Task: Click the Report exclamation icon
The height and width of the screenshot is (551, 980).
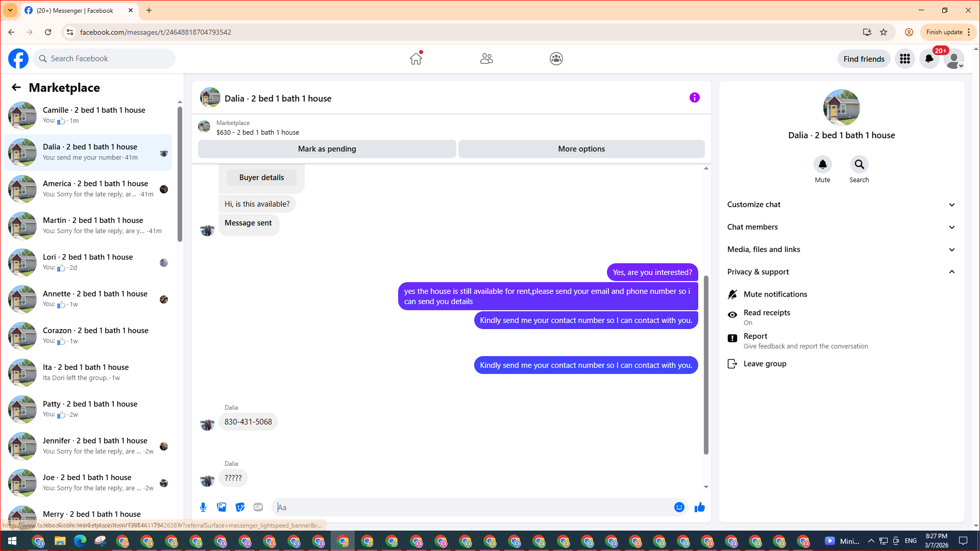Action: [x=732, y=338]
